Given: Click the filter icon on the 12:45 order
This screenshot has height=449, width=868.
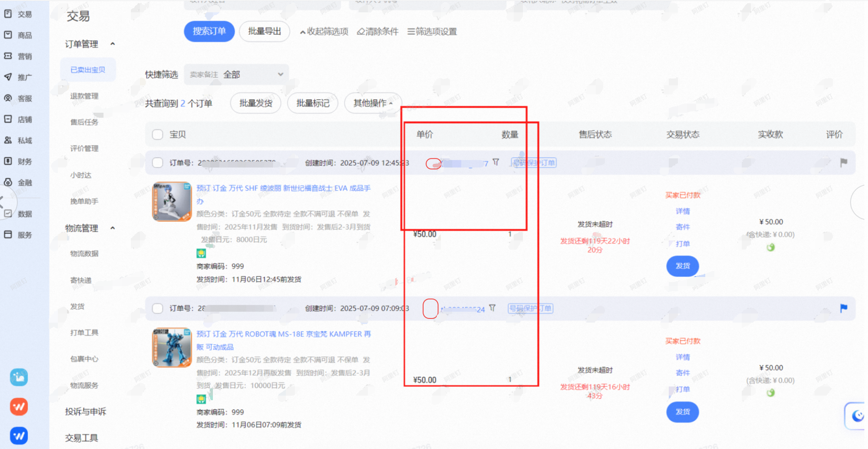Looking at the screenshot, I should (x=496, y=162).
